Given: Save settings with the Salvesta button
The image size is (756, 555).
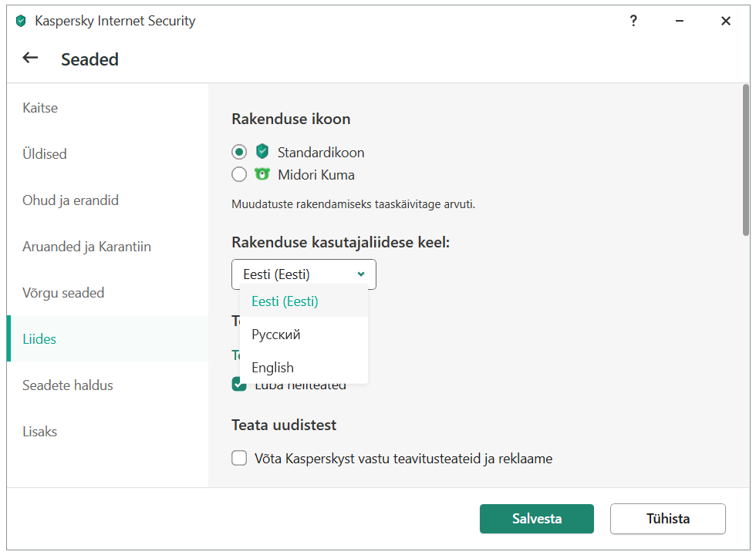Looking at the screenshot, I should (537, 518).
